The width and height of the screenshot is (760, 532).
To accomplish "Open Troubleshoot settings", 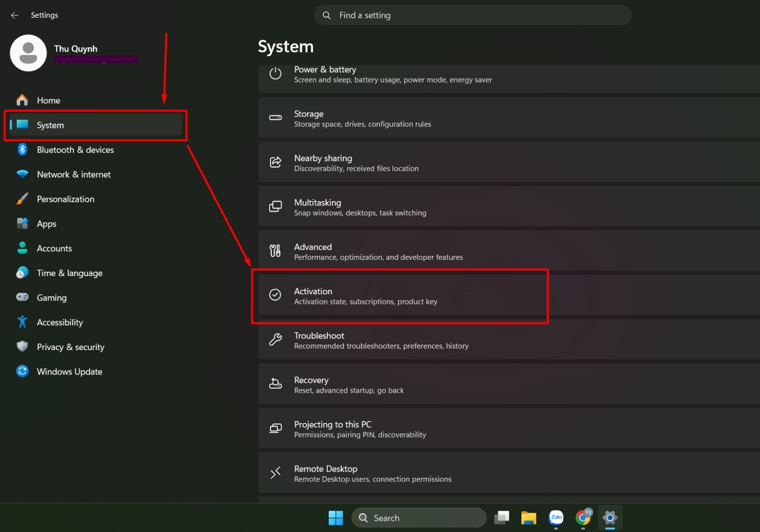I will click(x=509, y=339).
